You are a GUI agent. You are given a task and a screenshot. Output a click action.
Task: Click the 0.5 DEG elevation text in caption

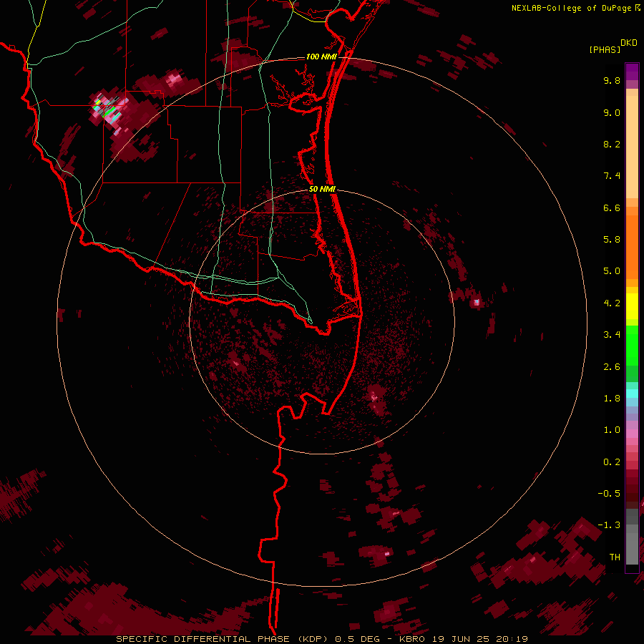coord(357,639)
